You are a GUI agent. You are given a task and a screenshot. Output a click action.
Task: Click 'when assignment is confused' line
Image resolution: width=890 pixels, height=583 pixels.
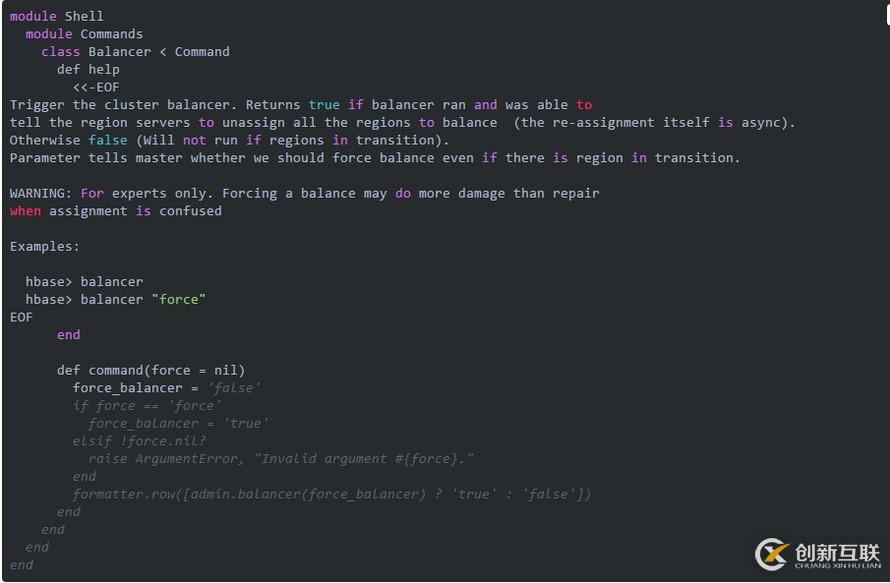click(x=116, y=211)
